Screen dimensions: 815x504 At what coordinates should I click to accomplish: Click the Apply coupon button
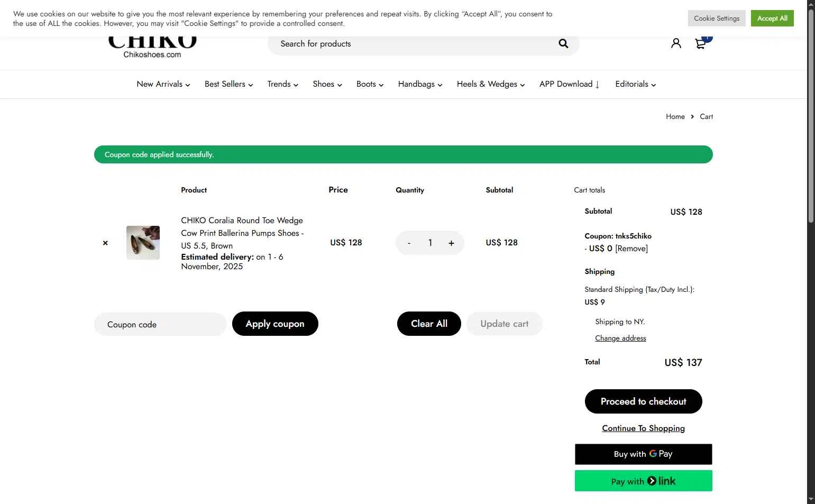275,324
